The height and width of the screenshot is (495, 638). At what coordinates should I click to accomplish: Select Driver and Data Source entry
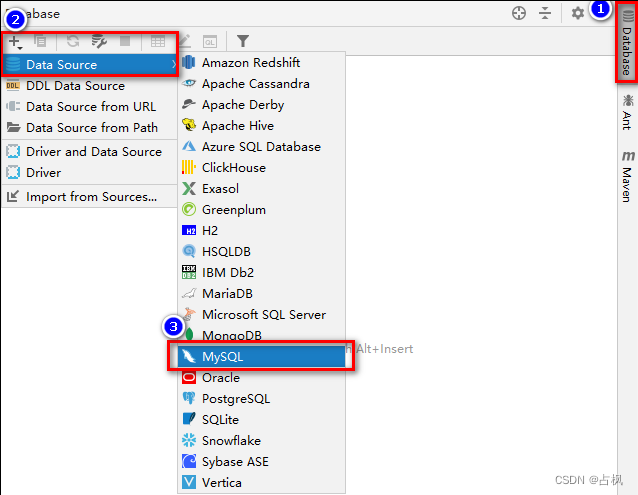[90, 152]
